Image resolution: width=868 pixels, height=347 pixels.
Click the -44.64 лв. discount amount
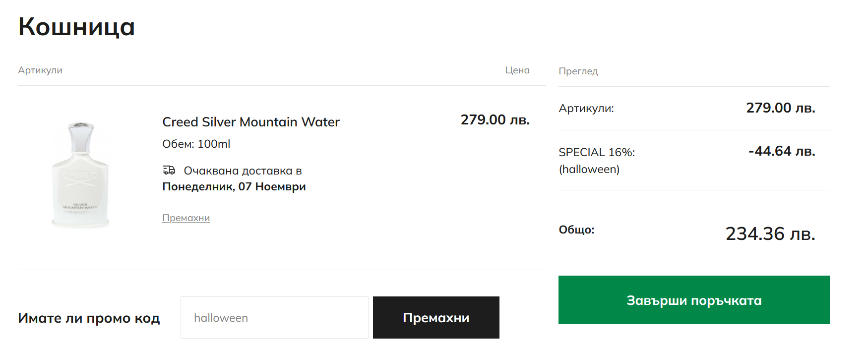781,151
